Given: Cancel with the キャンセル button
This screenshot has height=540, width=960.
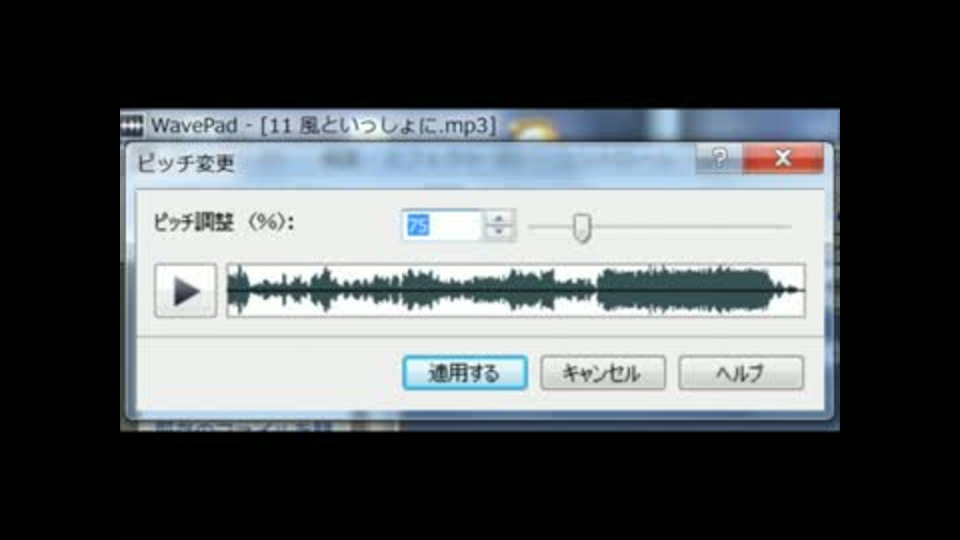Looking at the screenshot, I should (x=602, y=372).
